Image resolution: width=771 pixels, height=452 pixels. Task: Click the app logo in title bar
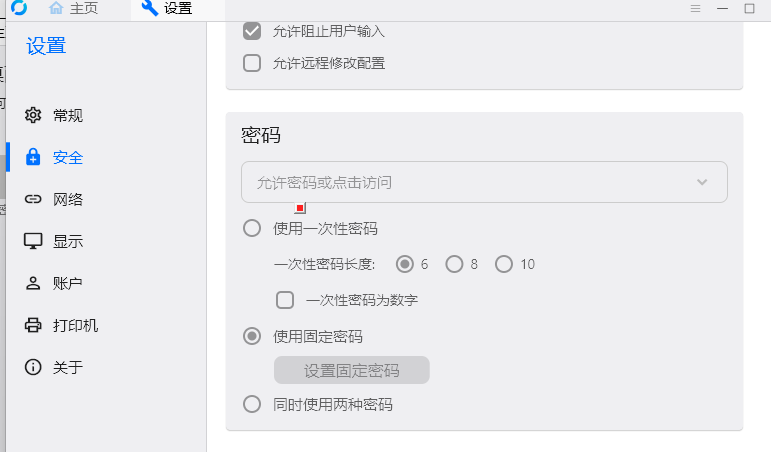tap(19, 8)
